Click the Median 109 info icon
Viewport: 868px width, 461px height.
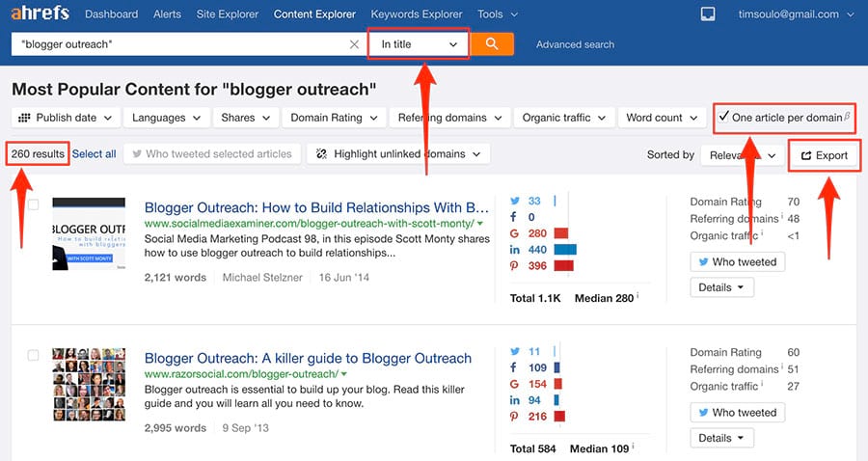point(634,447)
